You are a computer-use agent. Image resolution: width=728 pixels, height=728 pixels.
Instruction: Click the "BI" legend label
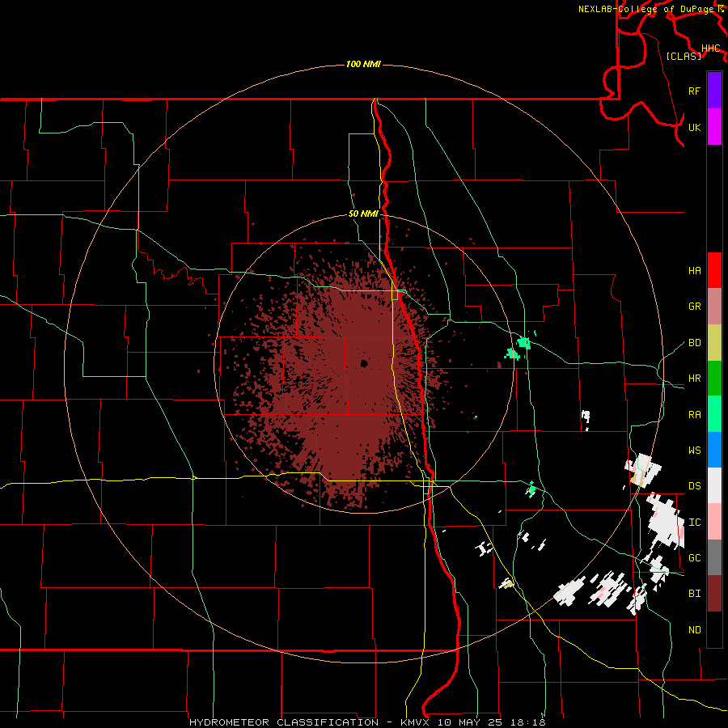[694, 594]
